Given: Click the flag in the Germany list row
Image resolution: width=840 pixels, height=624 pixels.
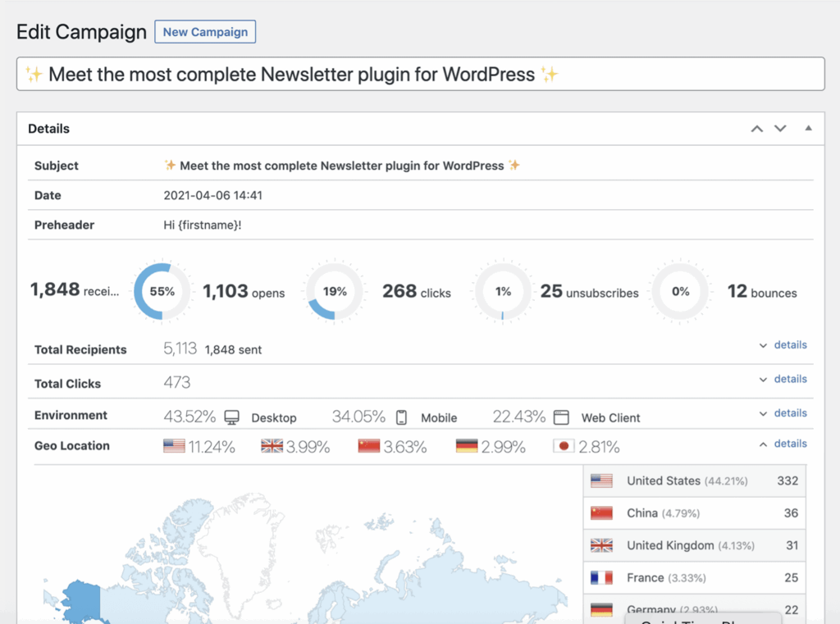Looking at the screenshot, I should (601, 609).
